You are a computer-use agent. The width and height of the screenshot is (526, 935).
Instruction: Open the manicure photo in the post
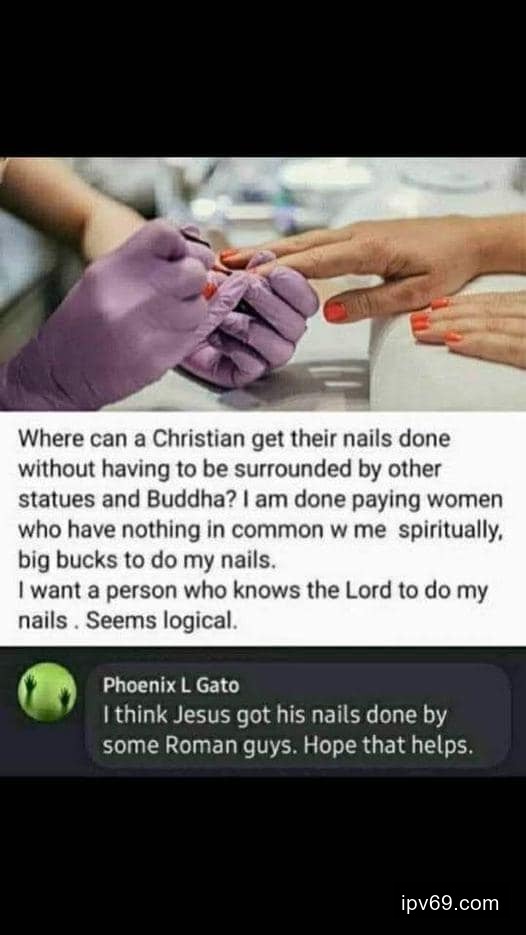[x=263, y=284]
